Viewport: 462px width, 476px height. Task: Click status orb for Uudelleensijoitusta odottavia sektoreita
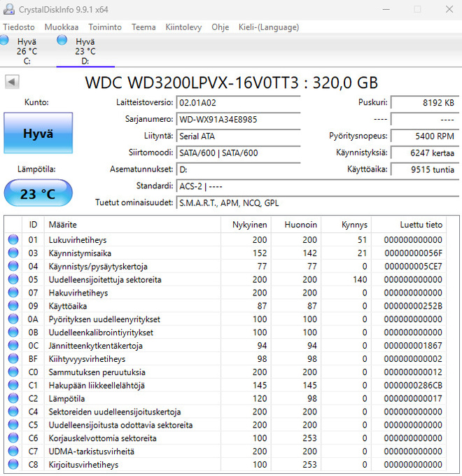[x=13, y=424]
